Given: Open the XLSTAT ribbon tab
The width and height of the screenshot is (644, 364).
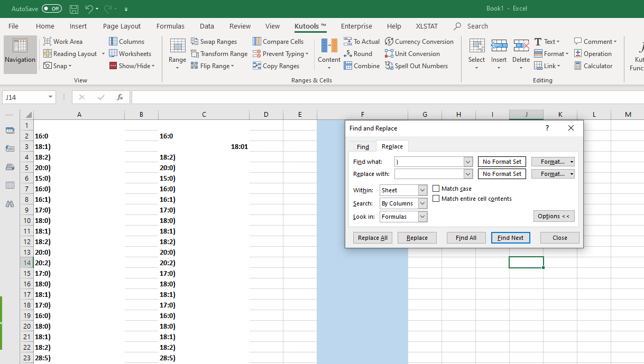Looking at the screenshot, I should pyautogui.click(x=426, y=26).
